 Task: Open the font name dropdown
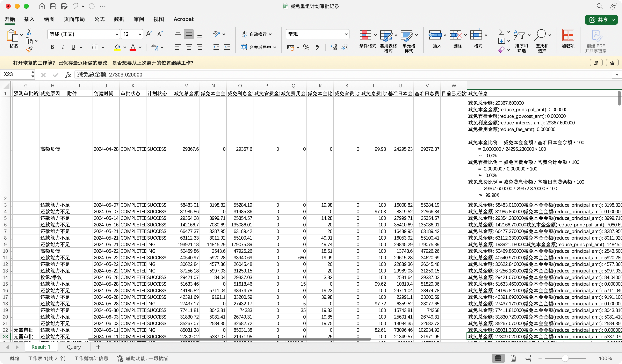click(x=117, y=34)
